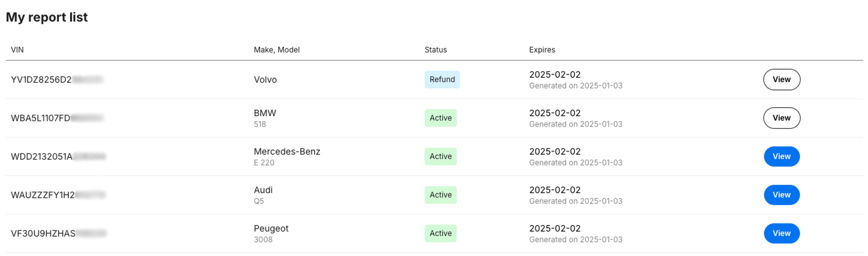View the Volvo report

pyautogui.click(x=781, y=80)
